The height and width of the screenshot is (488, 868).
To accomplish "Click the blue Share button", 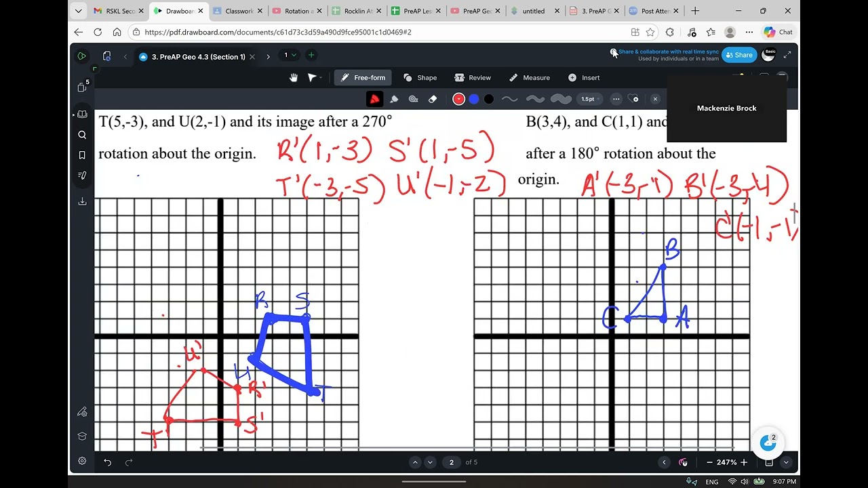I will click(738, 55).
